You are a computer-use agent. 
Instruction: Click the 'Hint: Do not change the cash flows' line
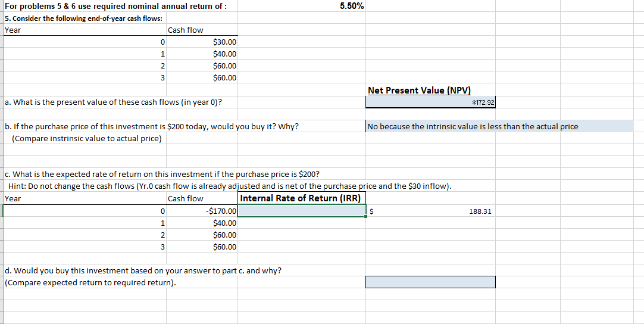click(230, 186)
